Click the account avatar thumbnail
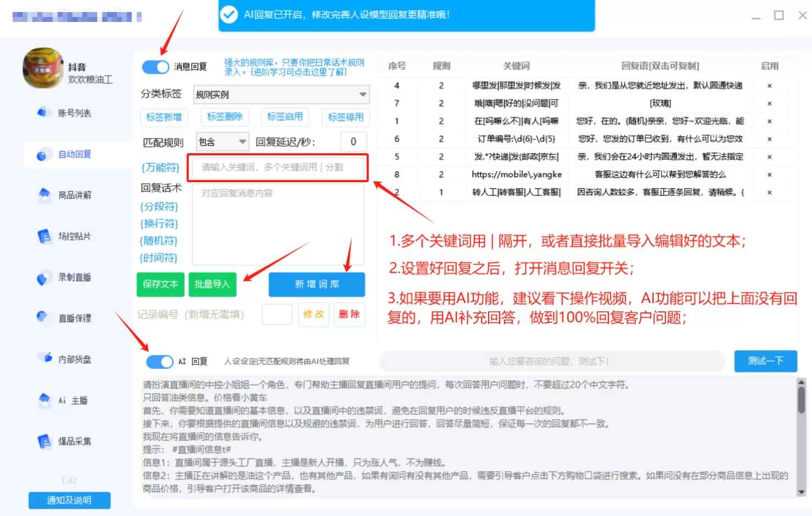The image size is (812, 516). tap(42, 68)
